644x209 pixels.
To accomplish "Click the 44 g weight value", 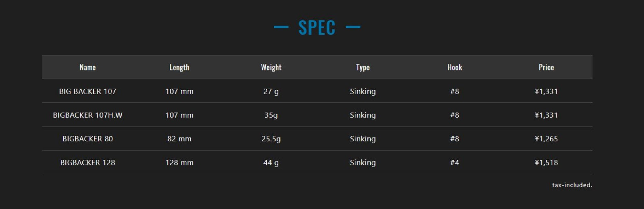I will click(x=271, y=163).
